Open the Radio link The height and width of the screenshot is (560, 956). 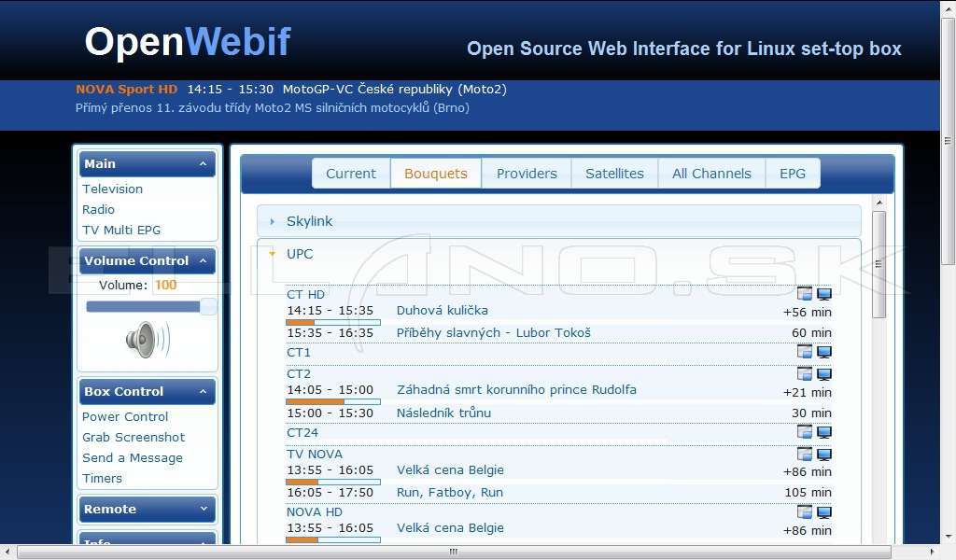click(99, 210)
